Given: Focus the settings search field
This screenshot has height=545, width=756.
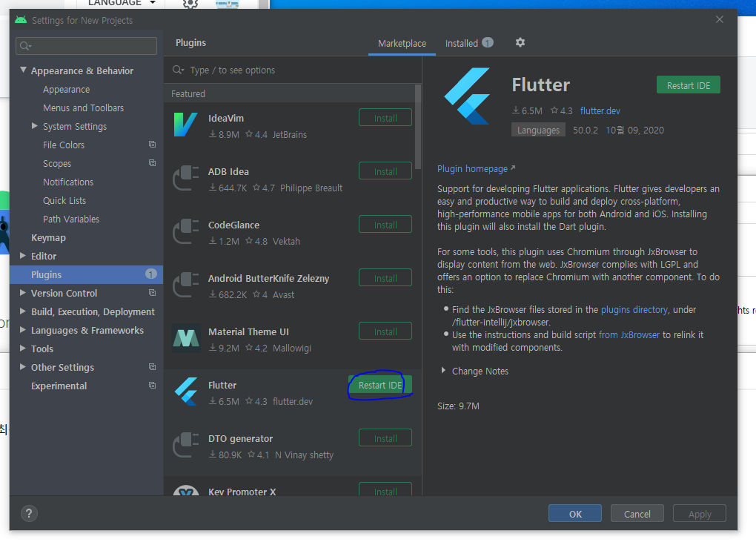Looking at the screenshot, I should (86, 46).
